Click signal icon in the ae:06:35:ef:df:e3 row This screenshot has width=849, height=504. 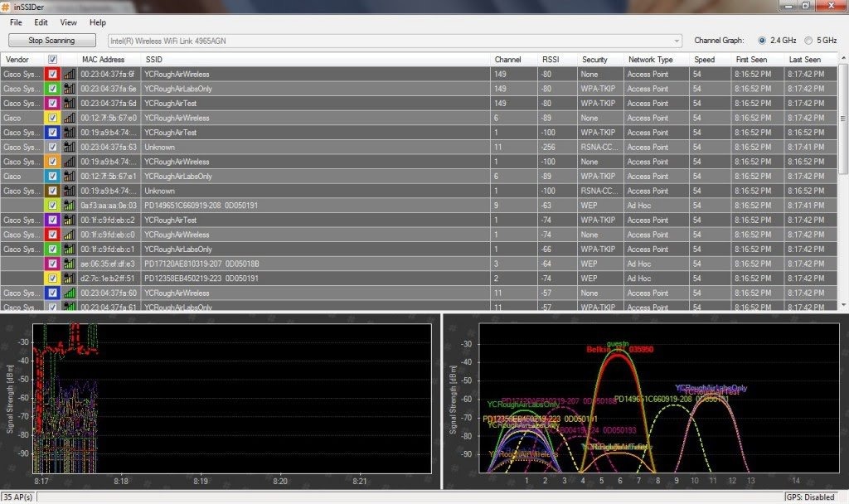tap(70, 264)
